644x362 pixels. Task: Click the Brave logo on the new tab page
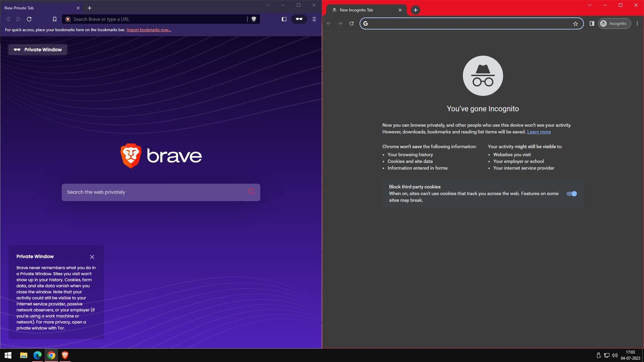click(161, 156)
